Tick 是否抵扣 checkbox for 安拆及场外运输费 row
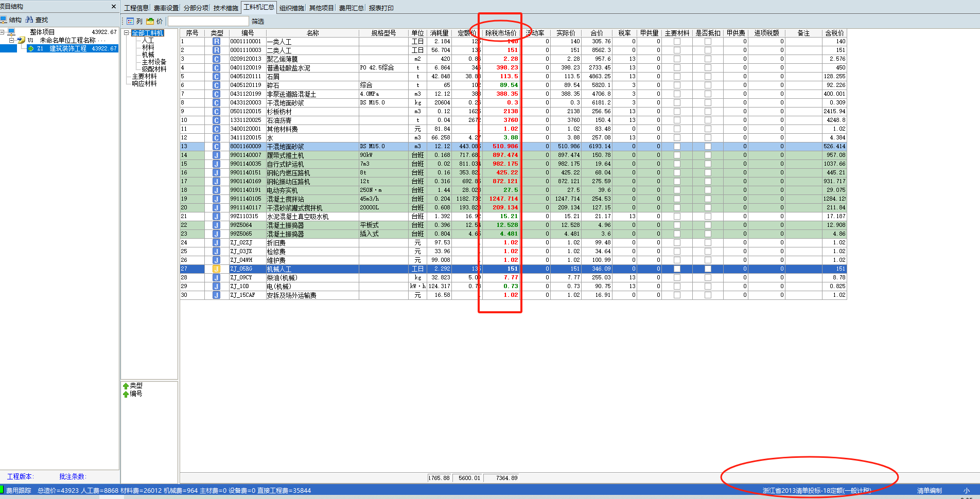The height and width of the screenshot is (499, 980). (708, 295)
